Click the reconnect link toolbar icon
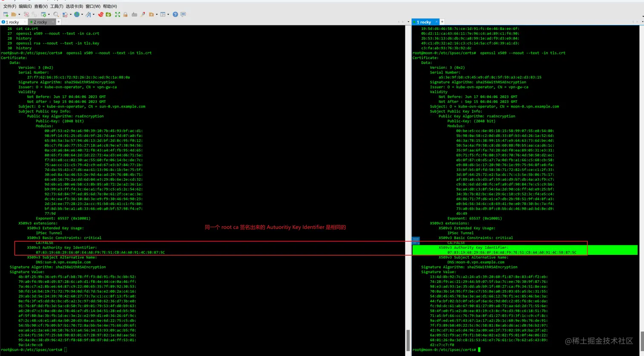 [x=34, y=14]
